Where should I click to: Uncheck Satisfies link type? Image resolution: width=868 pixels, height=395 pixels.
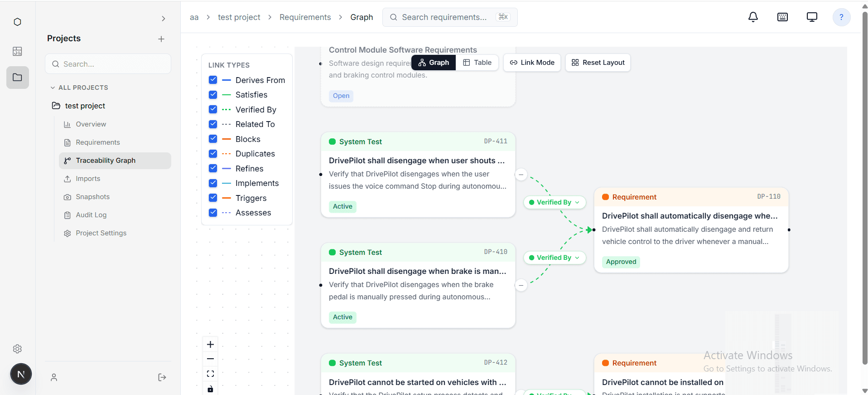pyautogui.click(x=213, y=95)
